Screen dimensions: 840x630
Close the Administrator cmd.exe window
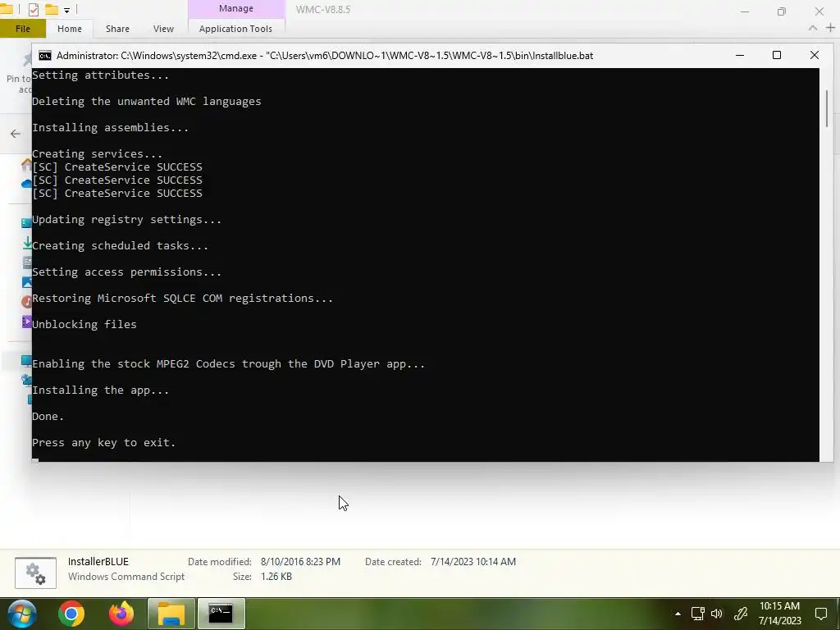coord(815,55)
